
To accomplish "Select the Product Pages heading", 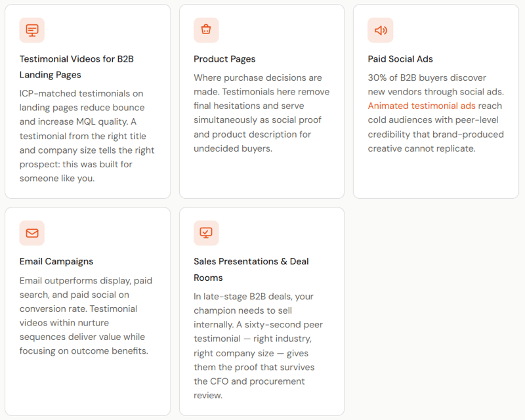I will point(224,59).
